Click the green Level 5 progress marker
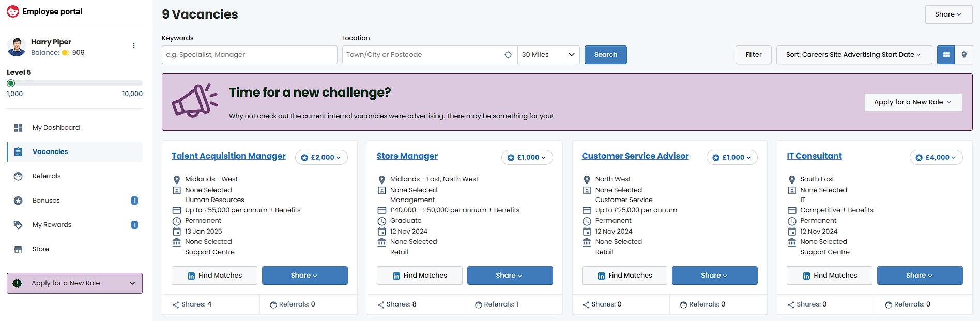 coord(11,83)
